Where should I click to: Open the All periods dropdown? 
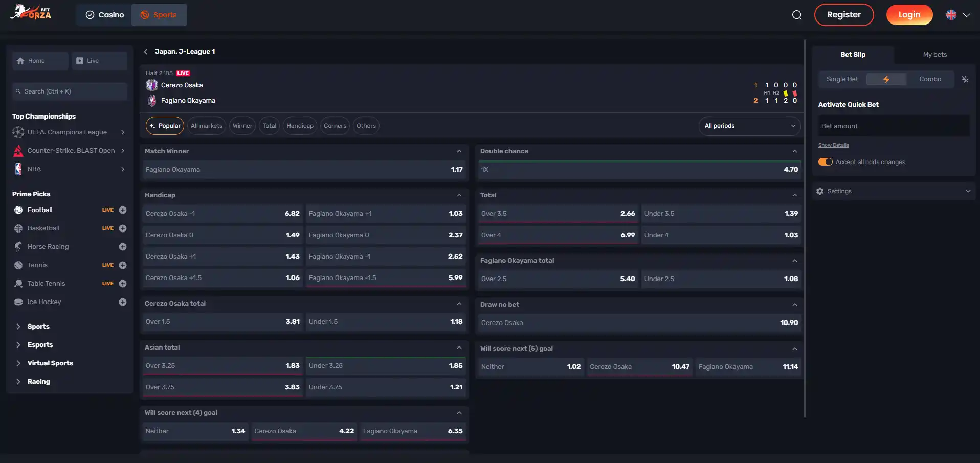tap(749, 126)
